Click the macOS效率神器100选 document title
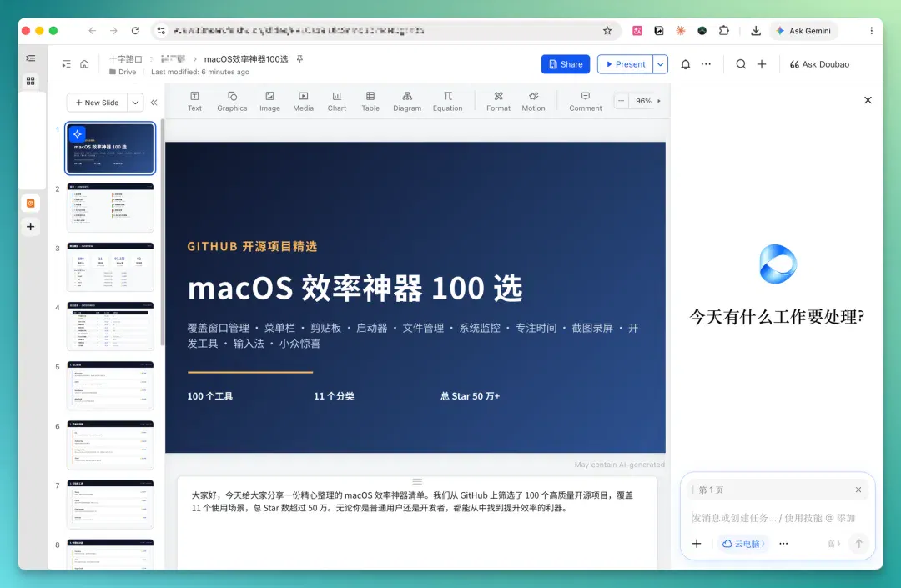Image resolution: width=901 pixels, height=588 pixels. 246,59
